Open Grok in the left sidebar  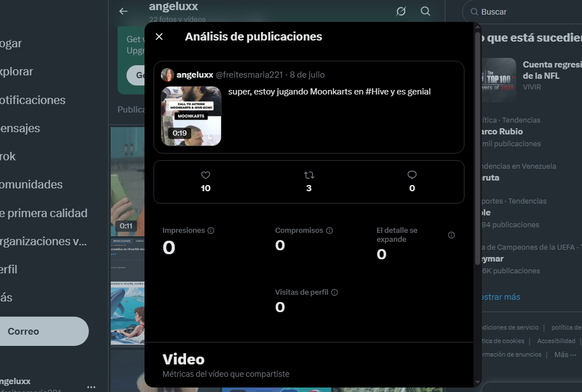click(8, 157)
